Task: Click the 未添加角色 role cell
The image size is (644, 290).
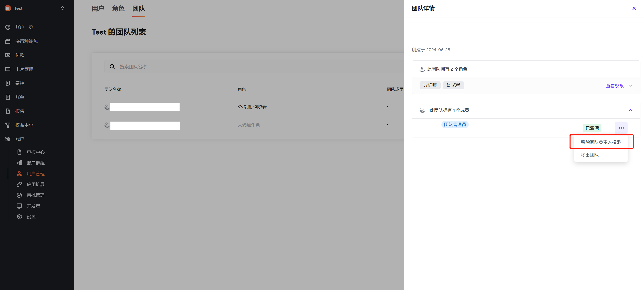Action: coord(249,125)
